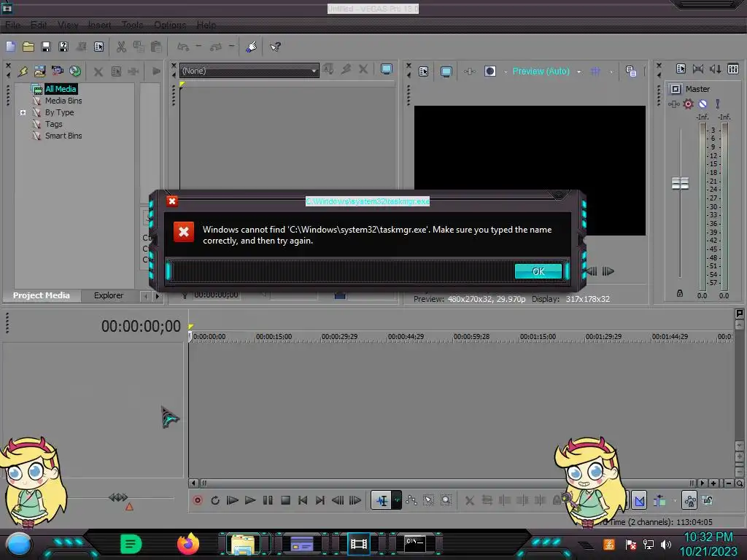Open Project Properties from the main toolbar
The image size is (747, 560).
[98, 47]
